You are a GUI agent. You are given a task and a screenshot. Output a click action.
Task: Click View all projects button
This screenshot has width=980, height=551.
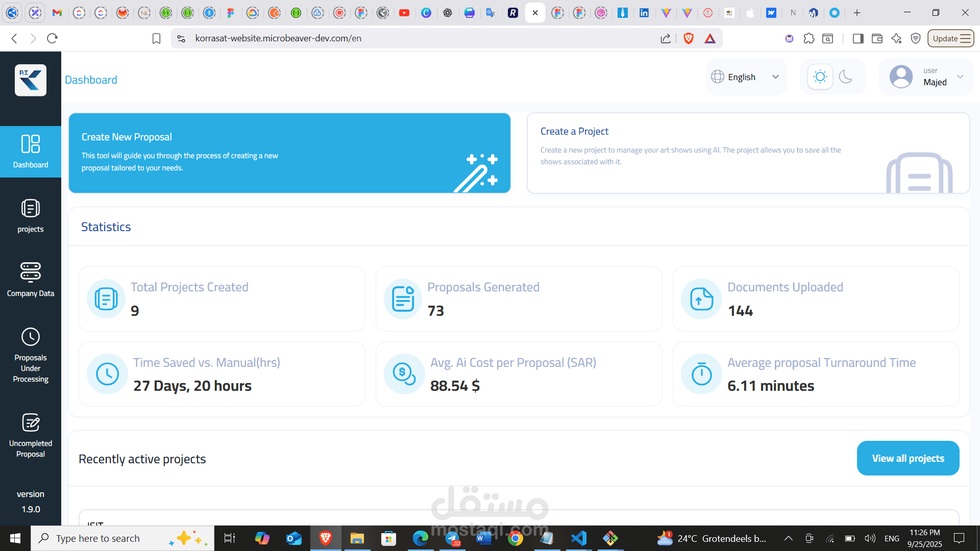908,458
